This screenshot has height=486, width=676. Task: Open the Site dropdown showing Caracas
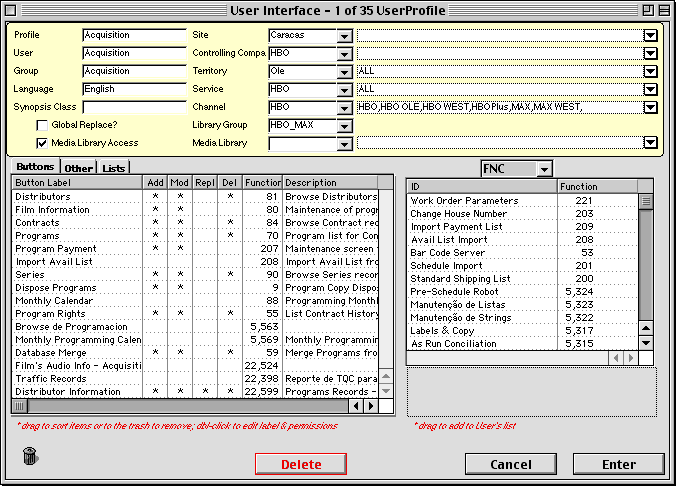[344, 36]
